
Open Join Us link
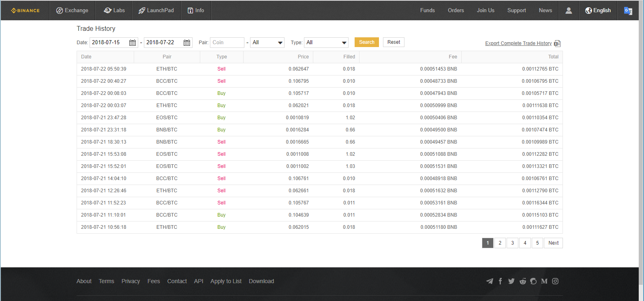[x=486, y=11]
